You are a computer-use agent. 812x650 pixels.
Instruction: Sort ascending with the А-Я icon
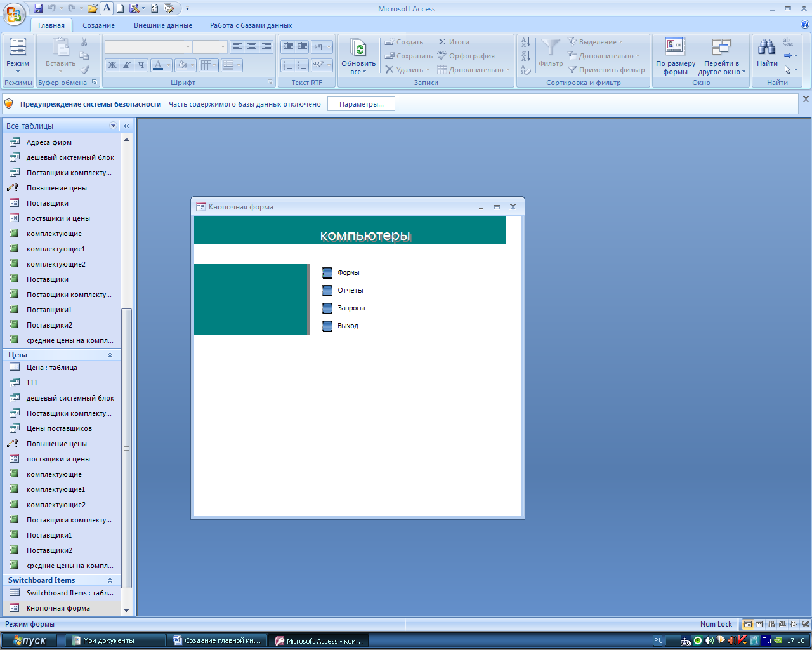[526, 42]
